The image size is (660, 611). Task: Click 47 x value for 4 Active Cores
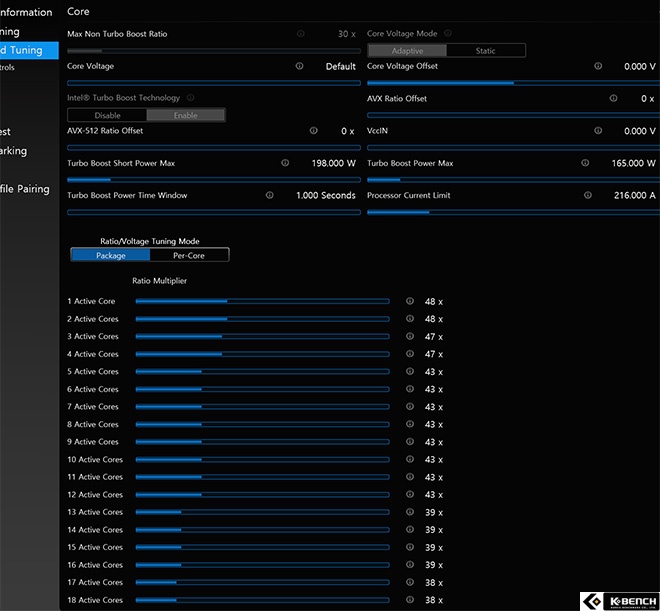point(434,354)
